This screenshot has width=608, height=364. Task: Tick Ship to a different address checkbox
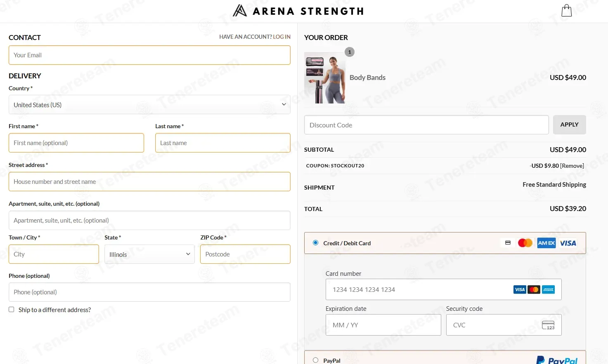[12, 310]
